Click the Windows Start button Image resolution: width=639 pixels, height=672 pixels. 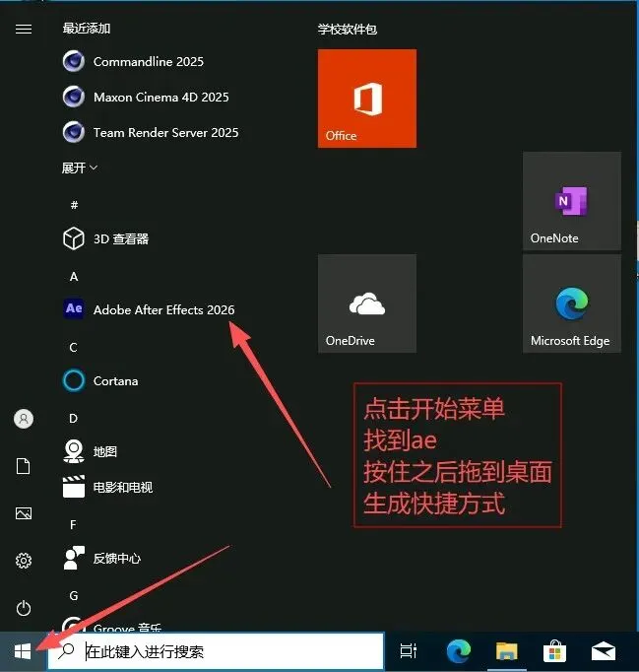coord(23,651)
